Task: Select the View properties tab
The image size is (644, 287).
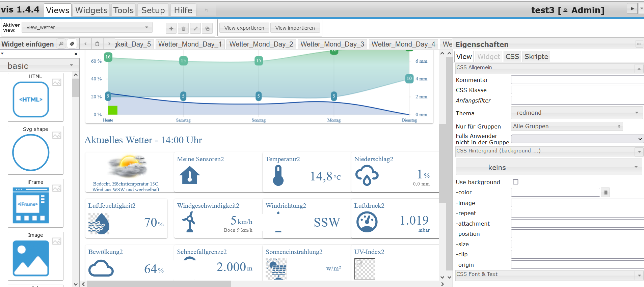Action: (x=464, y=57)
